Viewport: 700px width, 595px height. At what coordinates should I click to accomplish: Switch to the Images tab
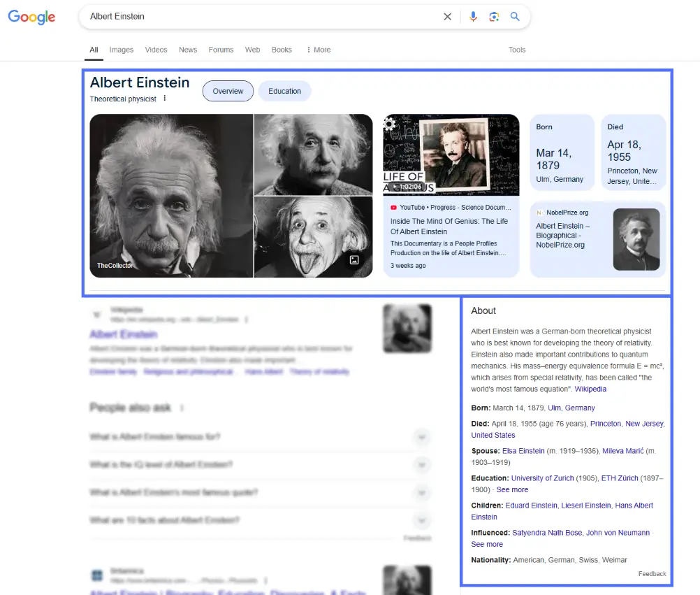(122, 50)
